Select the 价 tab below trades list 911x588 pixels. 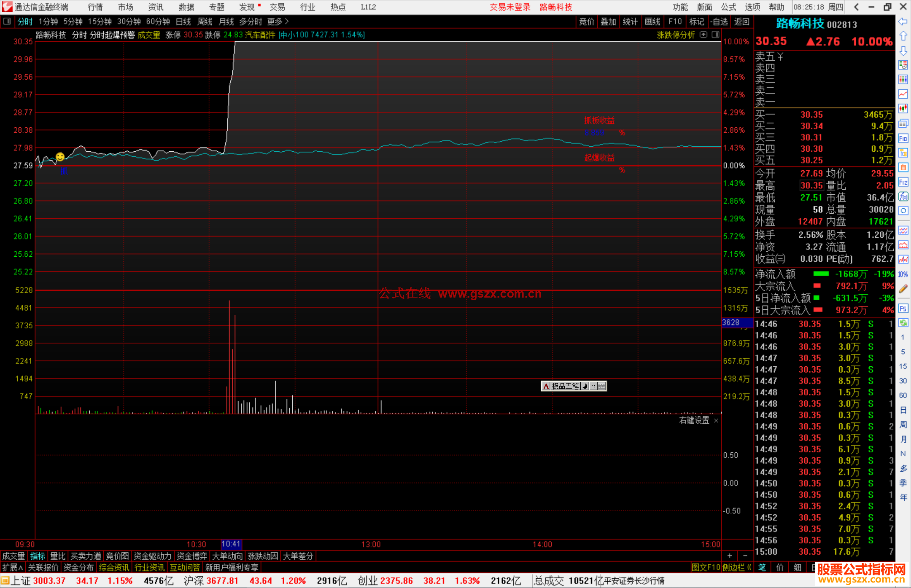coord(779,567)
